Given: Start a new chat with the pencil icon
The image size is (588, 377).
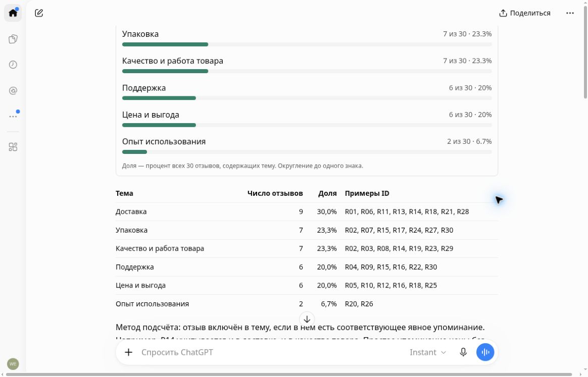Looking at the screenshot, I should [x=39, y=13].
